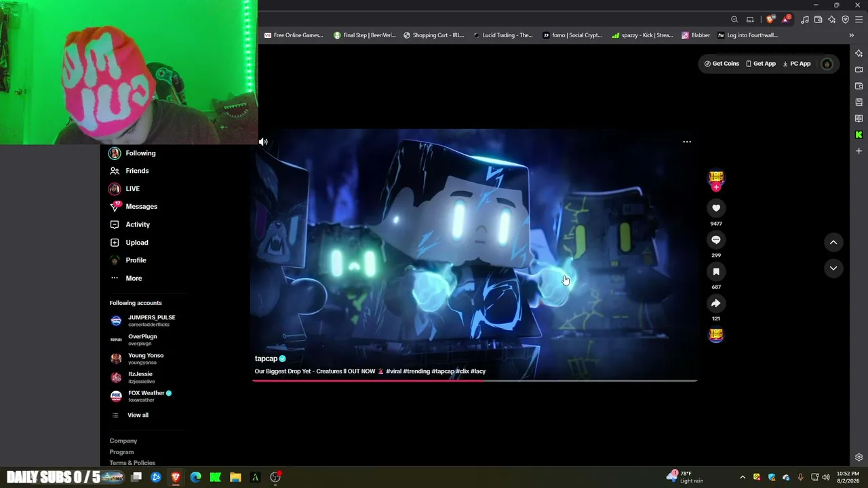
Task: Like the tapcap video with the heart
Action: coord(716,208)
